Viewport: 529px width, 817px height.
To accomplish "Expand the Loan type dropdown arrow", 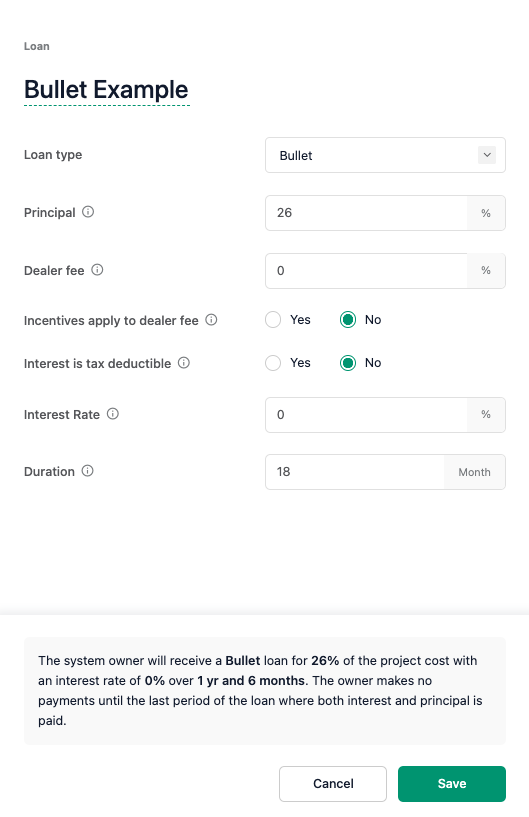I will click(x=487, y=155).
